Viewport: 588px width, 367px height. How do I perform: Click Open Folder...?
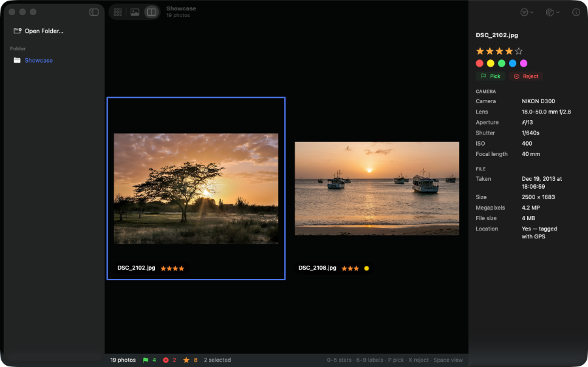click(x=39, y=31)
